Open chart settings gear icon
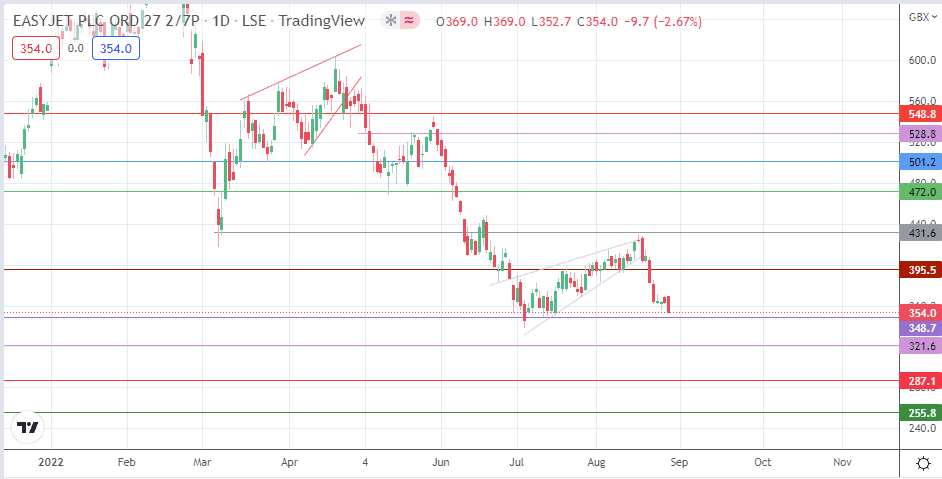 [923, 462]
